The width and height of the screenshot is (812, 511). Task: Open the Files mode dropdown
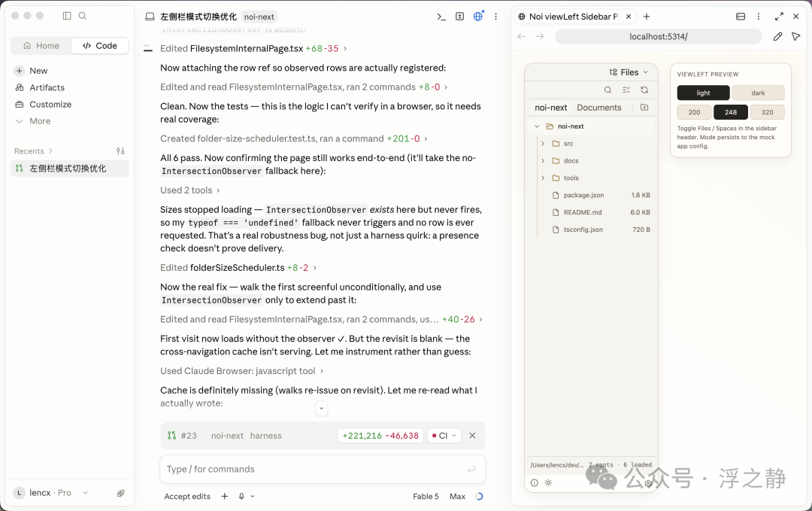coord(629,72)
